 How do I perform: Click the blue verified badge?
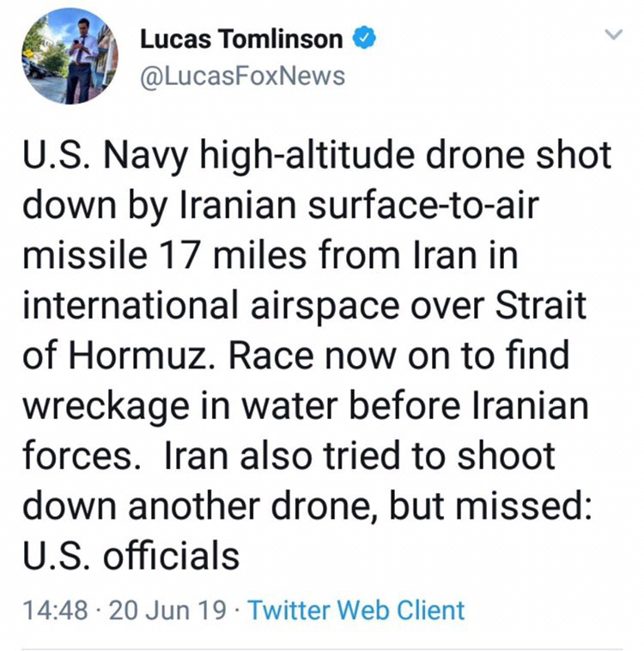(x=364, y=39)
